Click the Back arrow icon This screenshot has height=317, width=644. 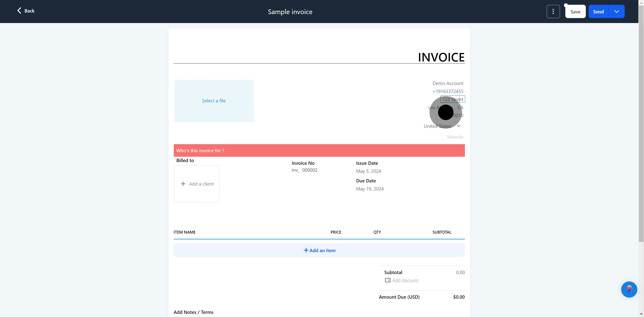(x=19, y=11)
